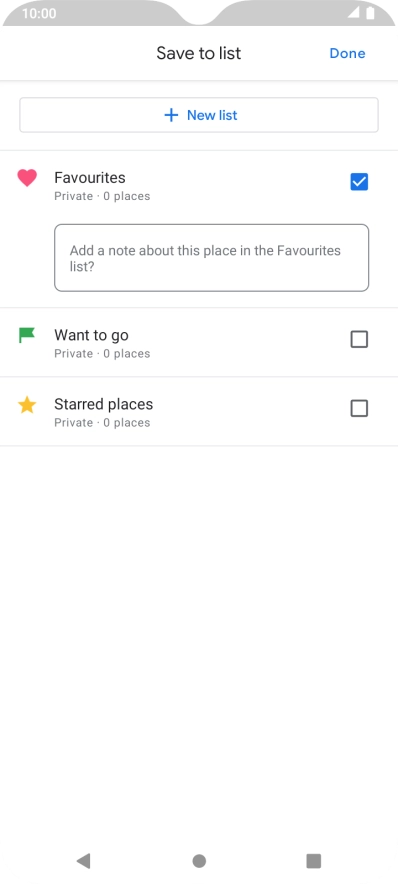Tap the plus icon beside New list

[x=171, y=115]
